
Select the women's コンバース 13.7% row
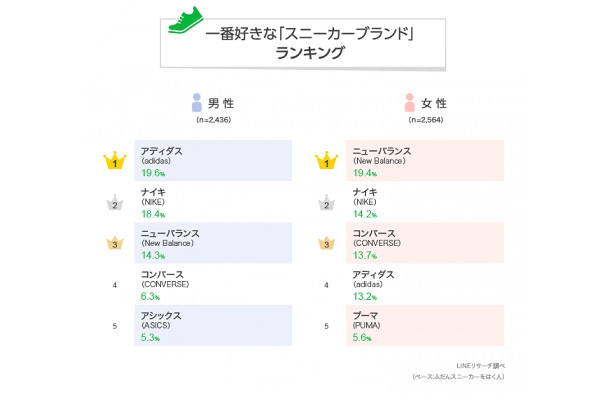[424, 244]
